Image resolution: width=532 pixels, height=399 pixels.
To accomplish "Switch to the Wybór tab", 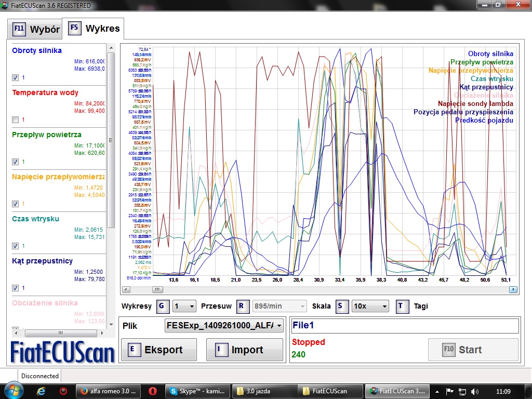I will pos(34,29).
